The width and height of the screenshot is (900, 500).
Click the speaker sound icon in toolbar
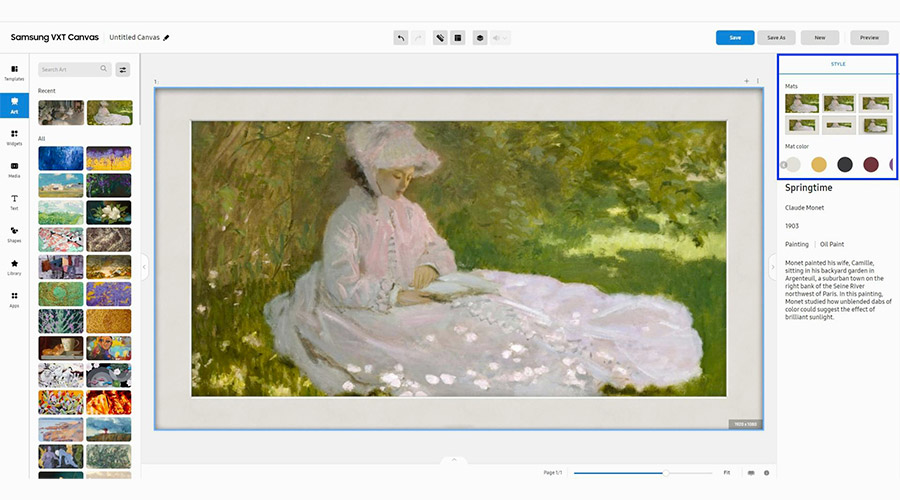coord(496,38)
